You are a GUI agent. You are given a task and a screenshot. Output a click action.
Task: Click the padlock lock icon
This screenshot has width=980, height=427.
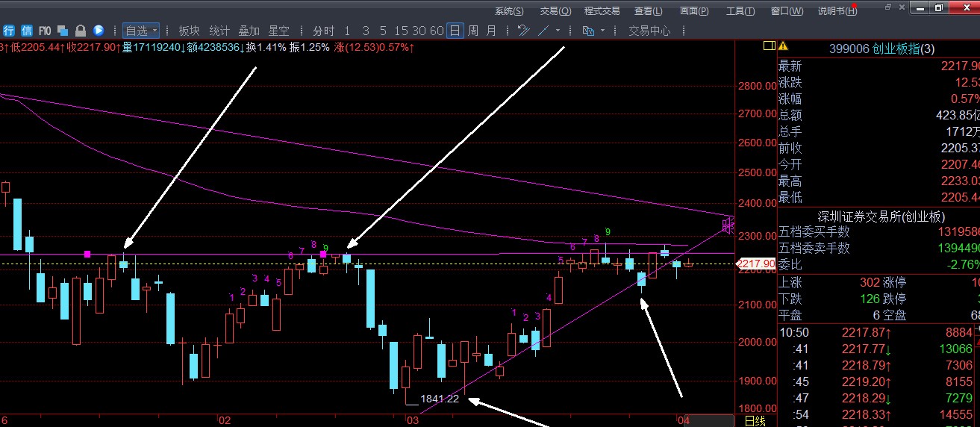81,31
